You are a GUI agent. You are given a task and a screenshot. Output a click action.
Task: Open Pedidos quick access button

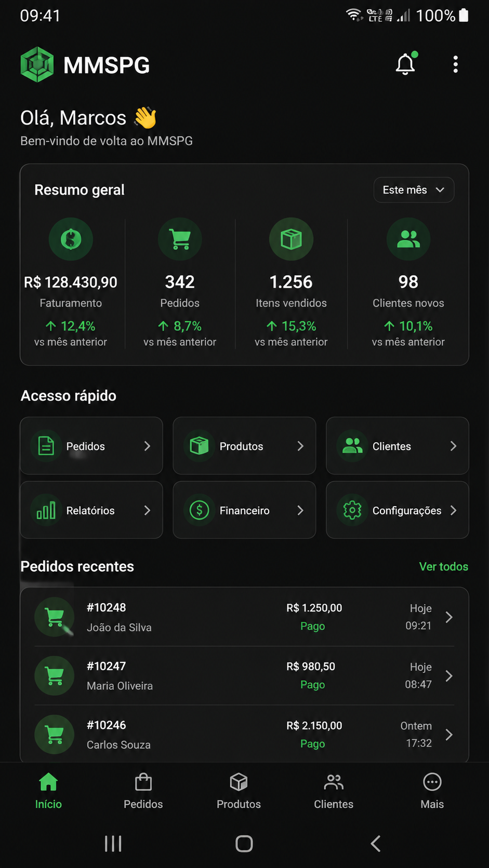[x=91, y=446]
